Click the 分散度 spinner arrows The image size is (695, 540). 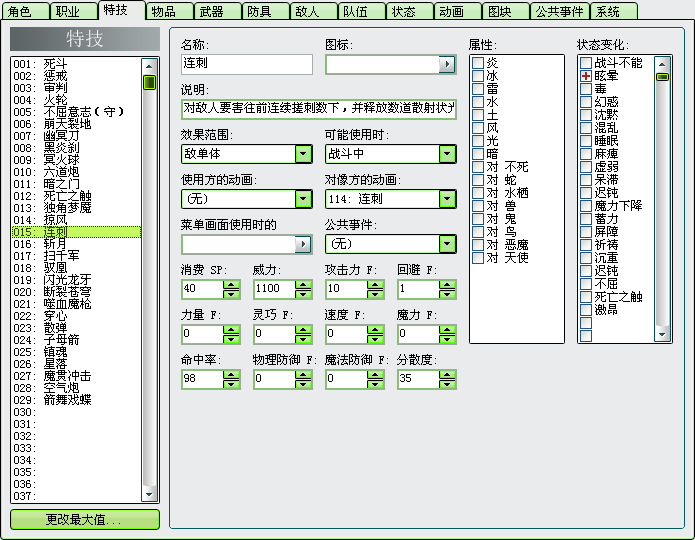(x=447, y=379)
